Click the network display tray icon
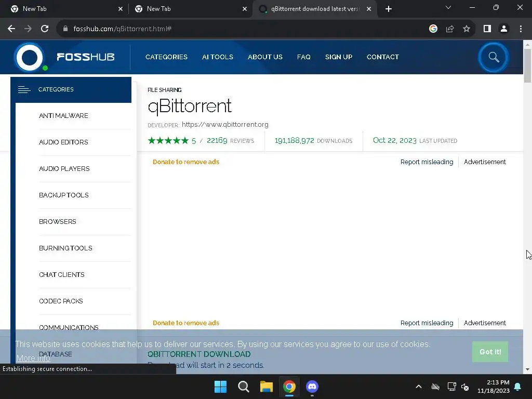The width and height of the screenshot is (532, 399). tap(451, 387)
